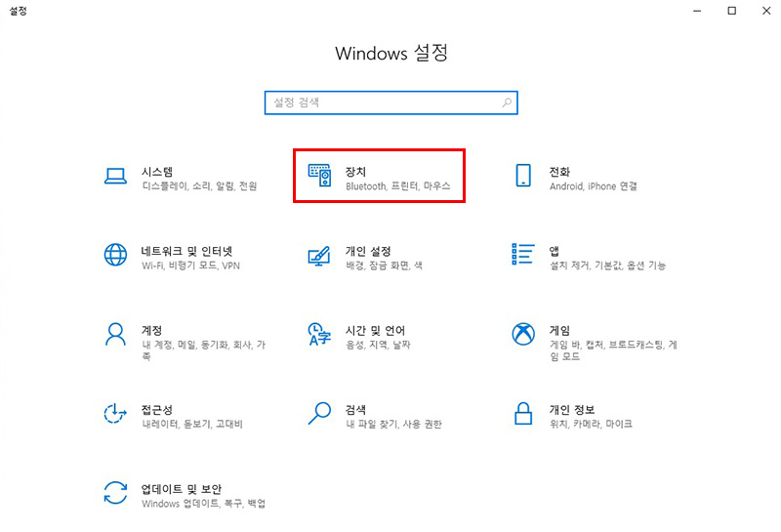Open the 업데이트 및 보안 refresh arrows icon
Screen dimensions: 781x532
coord(115,493)
